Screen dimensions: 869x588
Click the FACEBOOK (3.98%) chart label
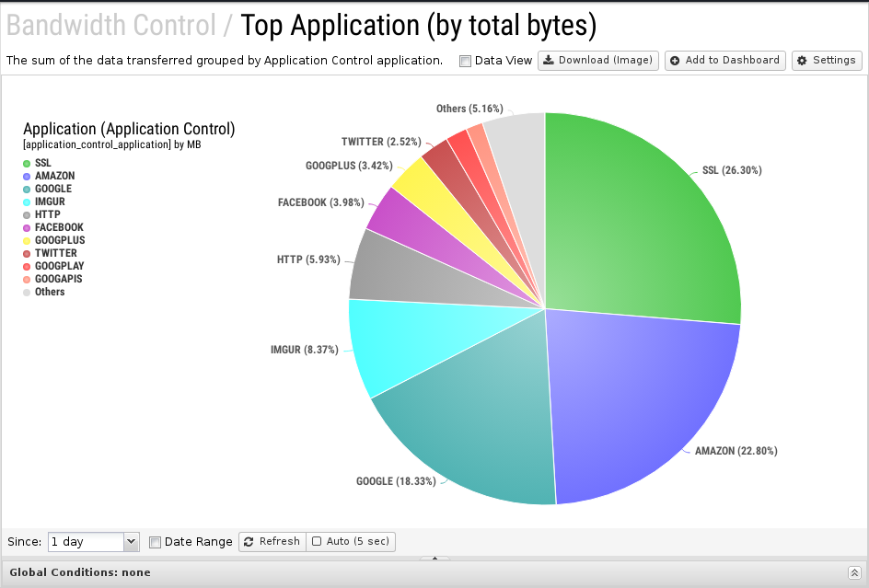(x=321, y=202)
